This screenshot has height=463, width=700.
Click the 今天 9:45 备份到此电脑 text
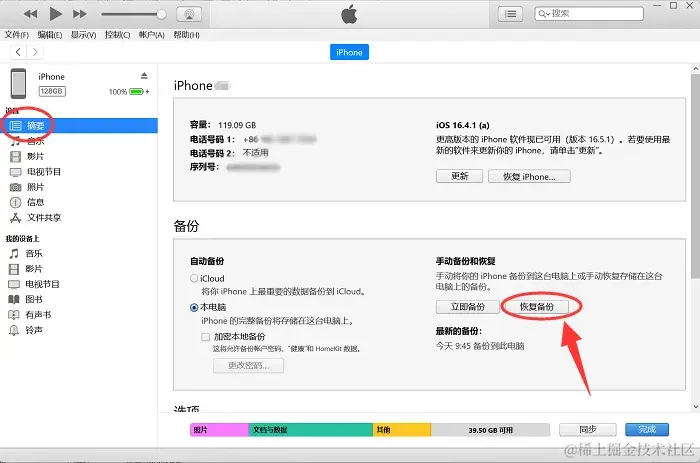pos(480,346)
